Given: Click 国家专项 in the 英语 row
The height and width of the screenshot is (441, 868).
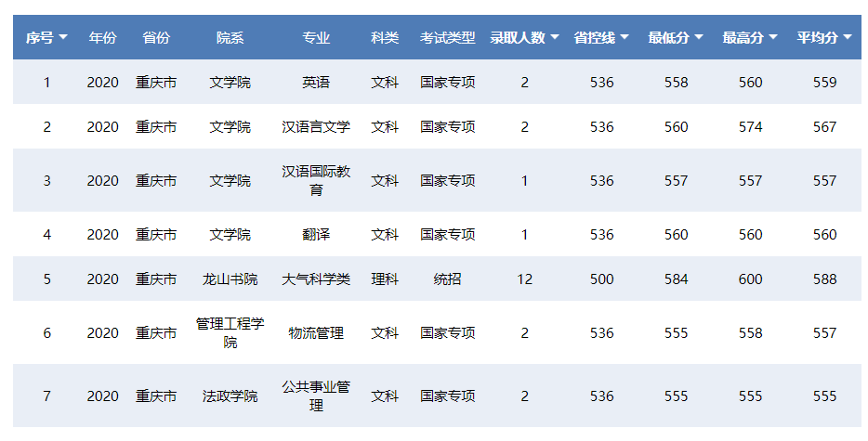Looking at the screenshot, I should click(x=447, y=83).
